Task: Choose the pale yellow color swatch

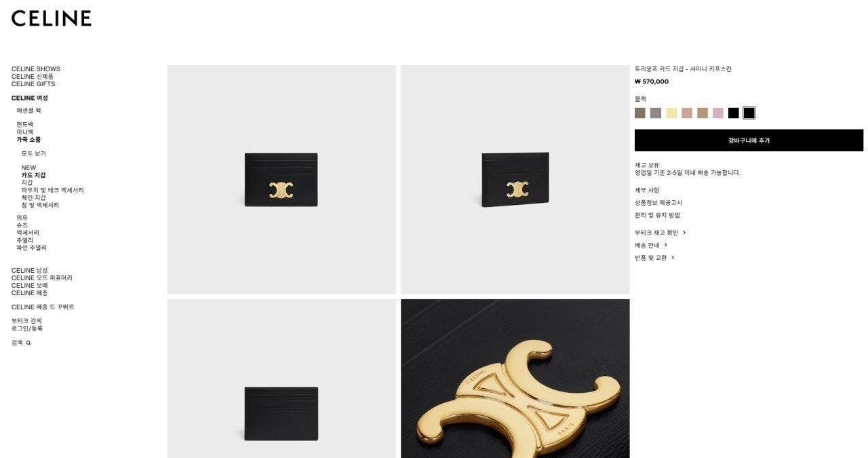Action: [671, 113]
